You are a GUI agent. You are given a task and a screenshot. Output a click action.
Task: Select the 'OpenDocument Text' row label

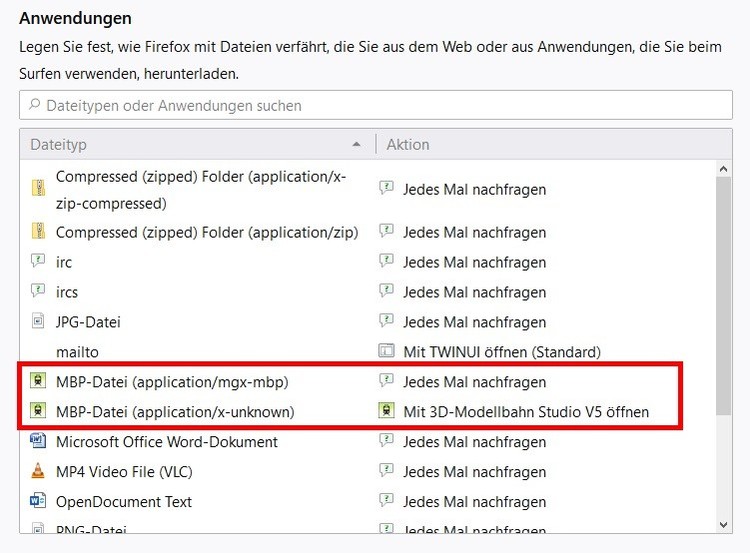coord(124,502)
